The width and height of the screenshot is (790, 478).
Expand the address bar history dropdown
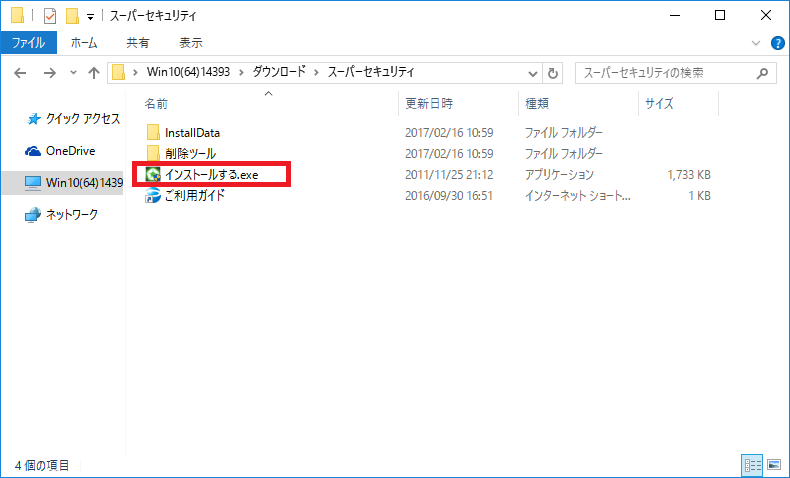(533, 74)
